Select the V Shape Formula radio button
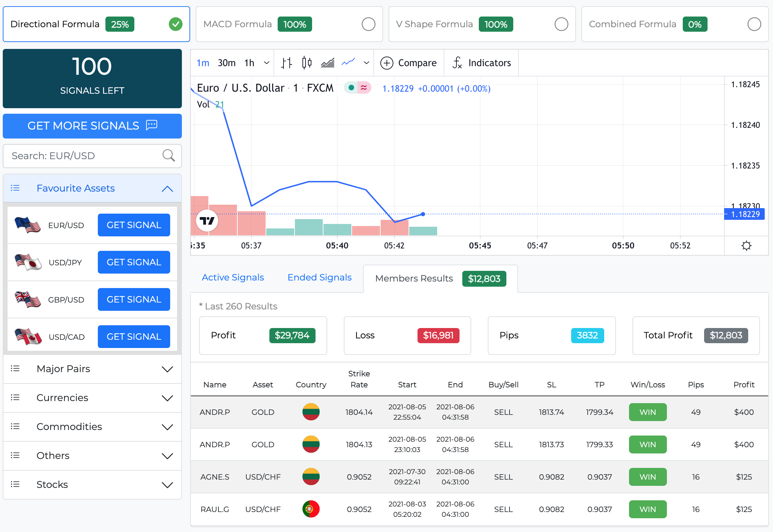The height and width of the screenshot is (532, 773). (561, 24)
